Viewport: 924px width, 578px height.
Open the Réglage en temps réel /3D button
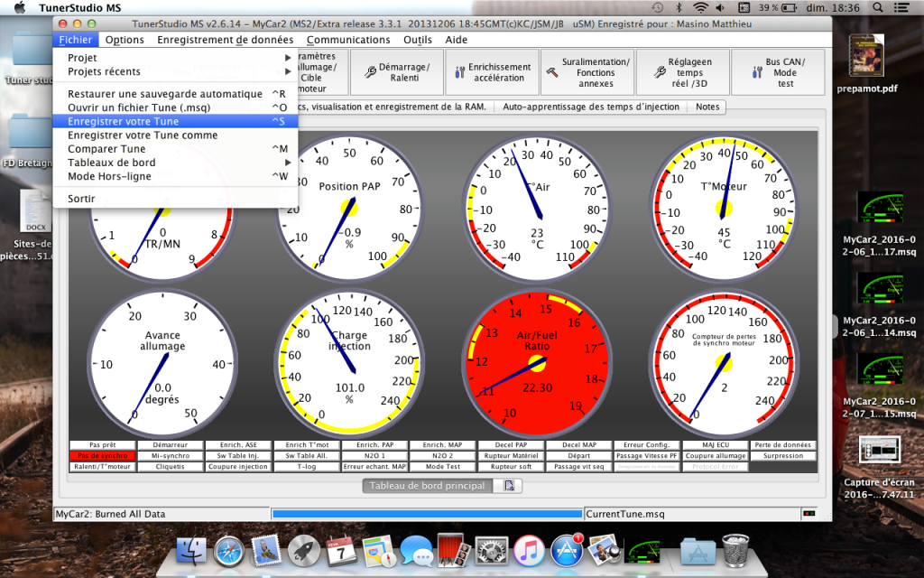pos(683,72)
